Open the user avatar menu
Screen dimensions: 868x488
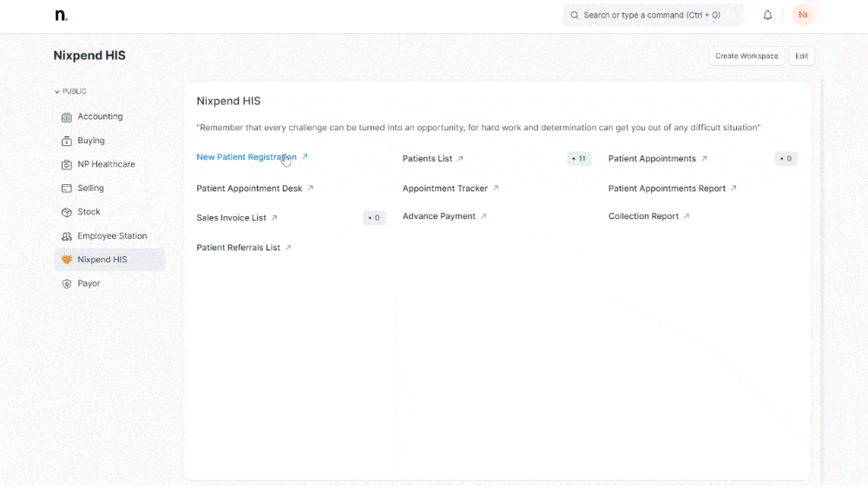(x=803, y=15)
